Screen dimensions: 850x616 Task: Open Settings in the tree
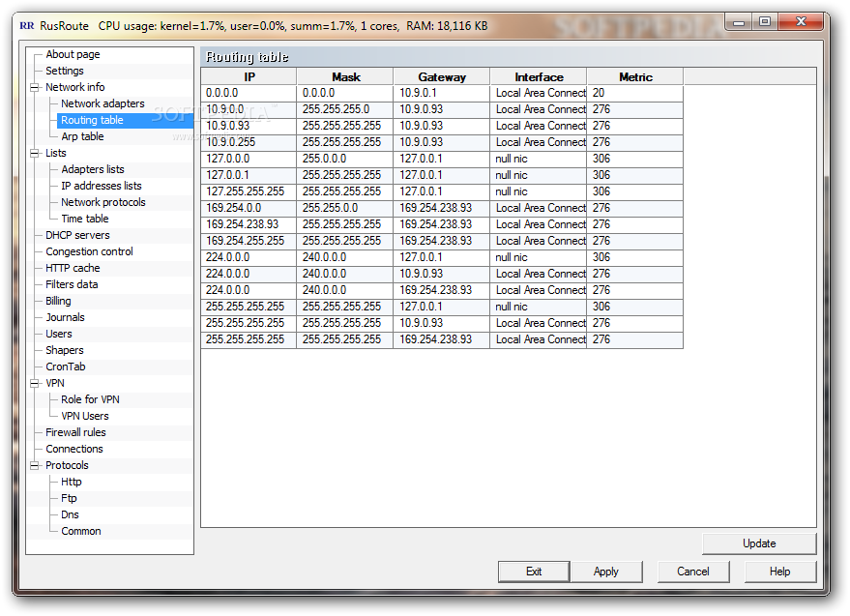click(65, 71)
